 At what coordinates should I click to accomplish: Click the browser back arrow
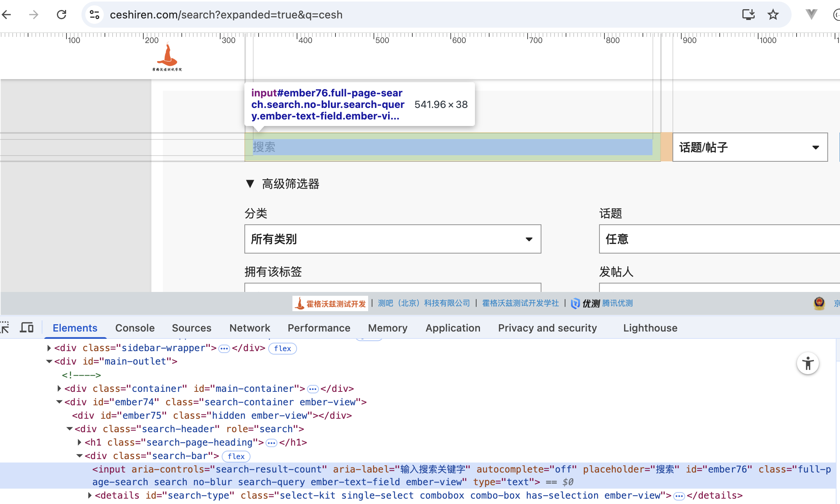pos(7,15)
